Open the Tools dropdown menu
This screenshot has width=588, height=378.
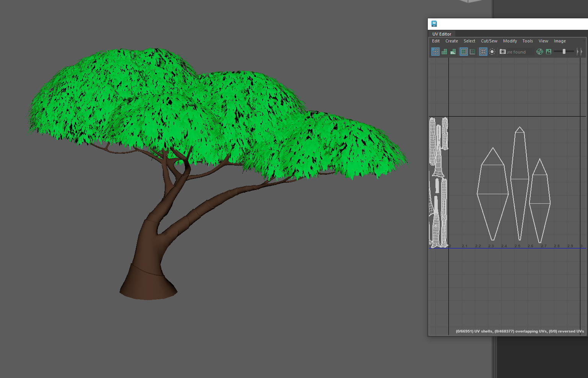pyautogui.click(x=527, y=41)
